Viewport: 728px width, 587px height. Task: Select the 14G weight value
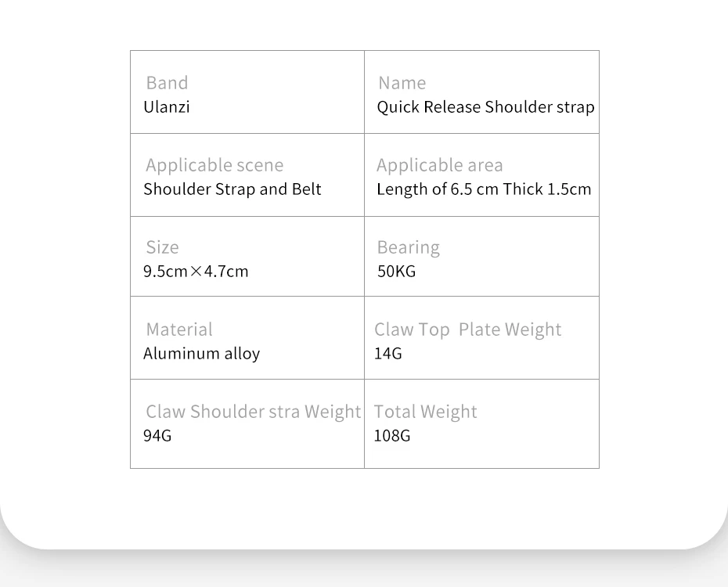point(388,354)
